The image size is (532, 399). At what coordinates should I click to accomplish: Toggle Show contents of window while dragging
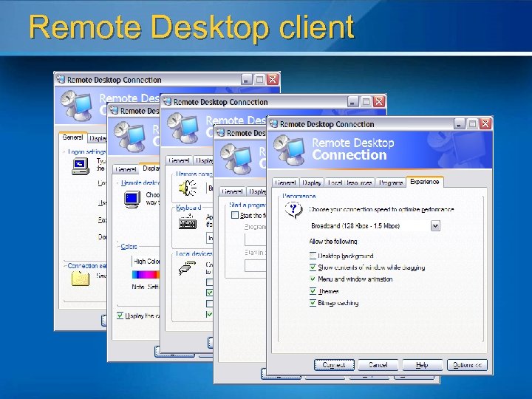pos(313,267)
